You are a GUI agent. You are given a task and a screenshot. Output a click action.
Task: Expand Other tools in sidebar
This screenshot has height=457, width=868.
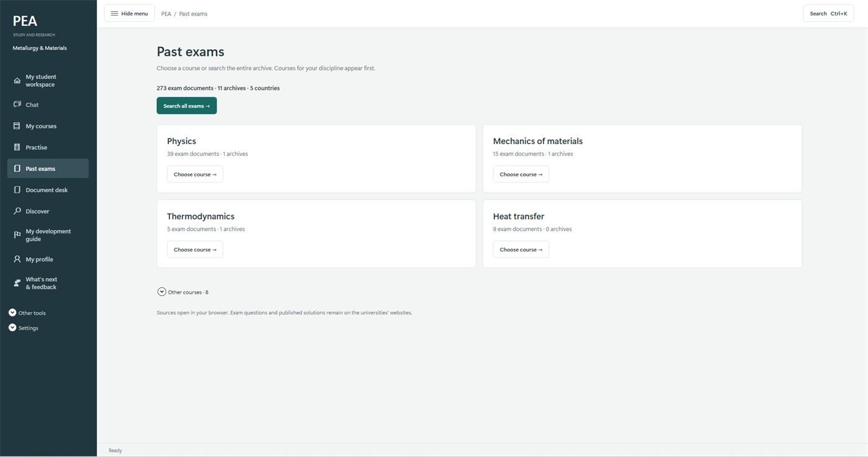click(27, 313)
